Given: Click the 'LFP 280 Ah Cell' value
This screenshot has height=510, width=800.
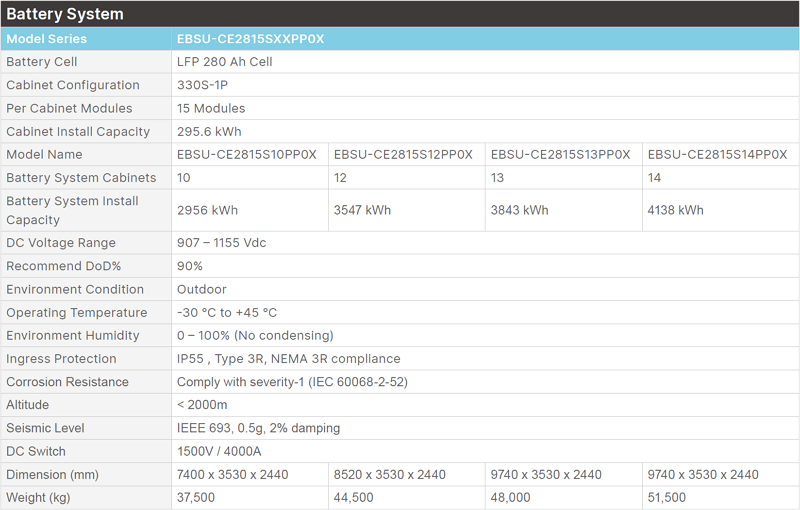Looking at the screenshot, I should [x=224, y=62].
